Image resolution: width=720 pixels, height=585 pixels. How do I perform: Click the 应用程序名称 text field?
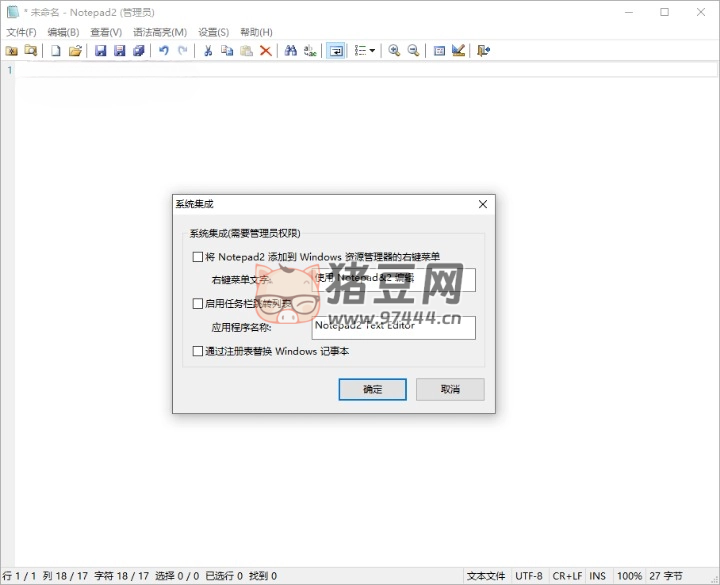tap(393, 327)
